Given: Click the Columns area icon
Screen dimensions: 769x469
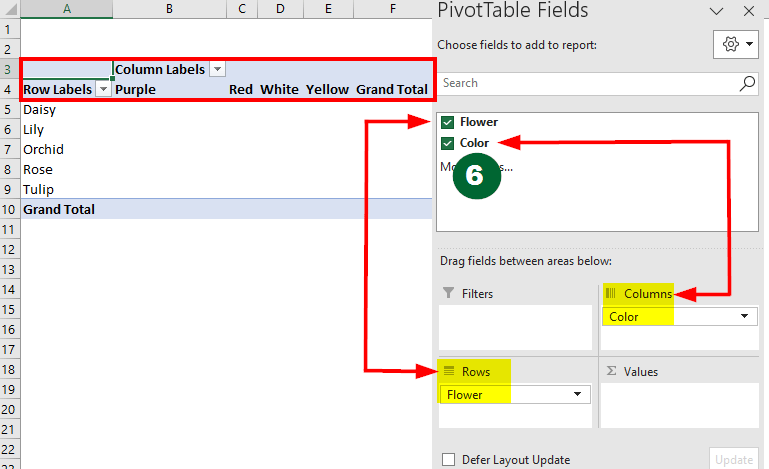Looking at the screenshot, I should (610, 293).
